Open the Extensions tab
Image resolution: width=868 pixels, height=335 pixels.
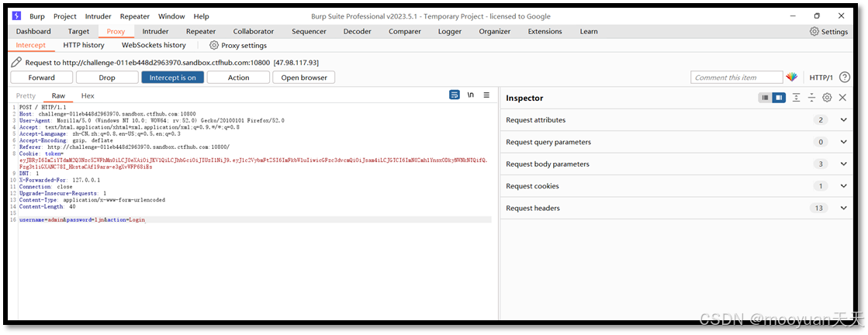[545, 32]
